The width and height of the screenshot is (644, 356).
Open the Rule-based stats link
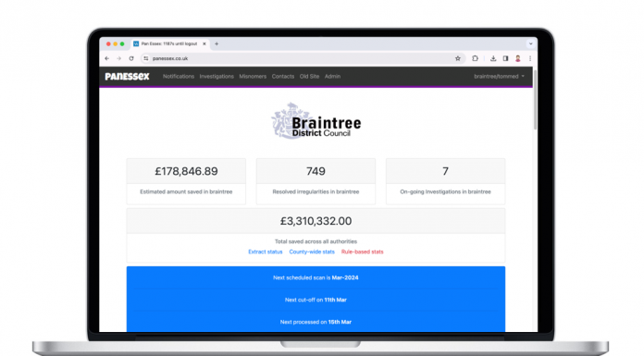click(x=363, y=252)
